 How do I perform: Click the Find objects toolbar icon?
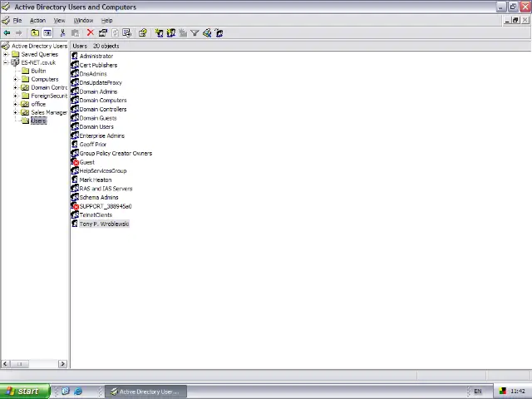pos(207,33)
